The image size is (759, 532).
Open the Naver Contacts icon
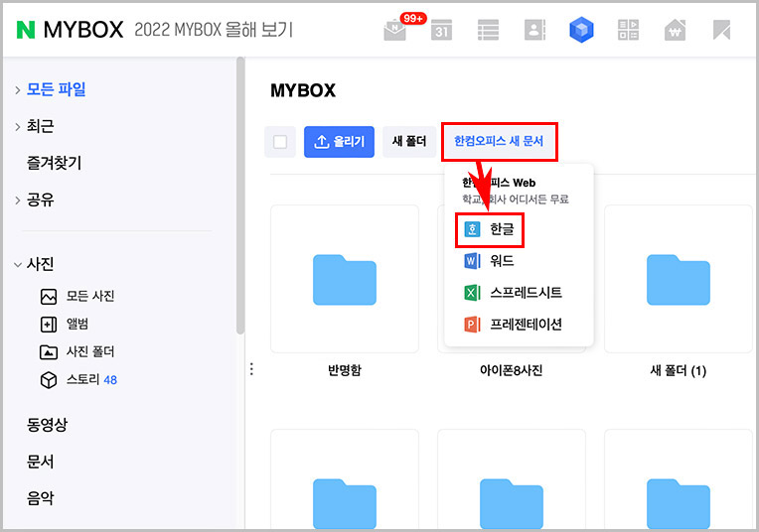coord(534,30)
